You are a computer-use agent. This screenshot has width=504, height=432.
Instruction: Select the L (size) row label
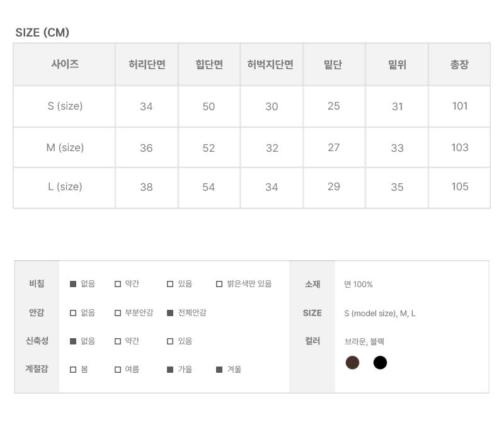click(65, 186)
